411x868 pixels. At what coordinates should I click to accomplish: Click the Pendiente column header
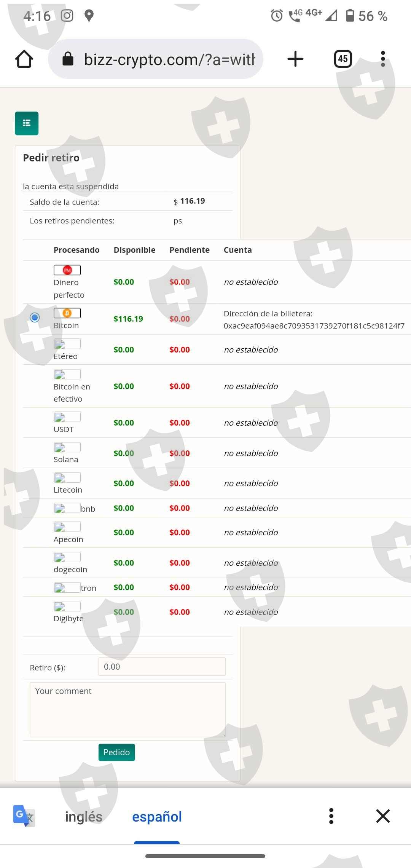click(190, 250)
